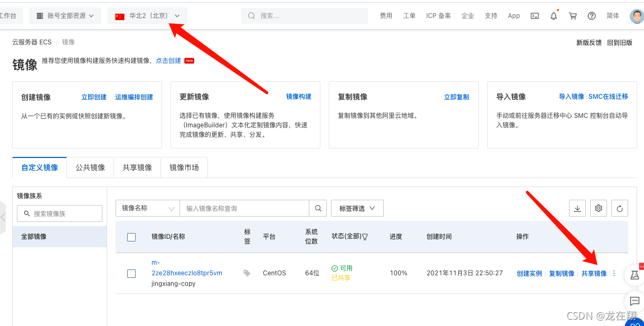The height and width of the screenshot is (326, 644).
Task: Select 全部镜像 in image family list
Action: (60, 237)
